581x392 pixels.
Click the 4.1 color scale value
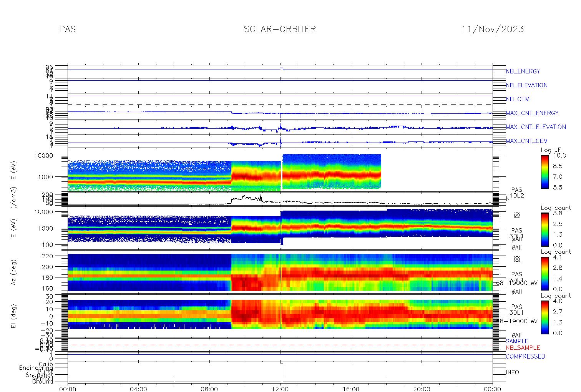[x=558, y=257]
